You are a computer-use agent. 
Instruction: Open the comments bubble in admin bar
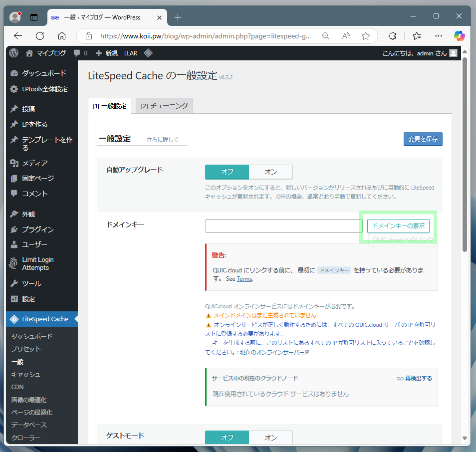pos(80,53)
